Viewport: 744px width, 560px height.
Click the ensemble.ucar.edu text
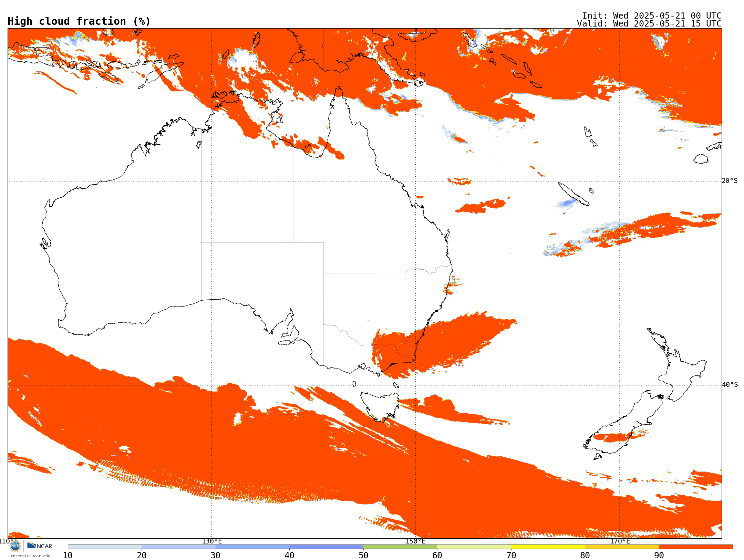point(30,556)
